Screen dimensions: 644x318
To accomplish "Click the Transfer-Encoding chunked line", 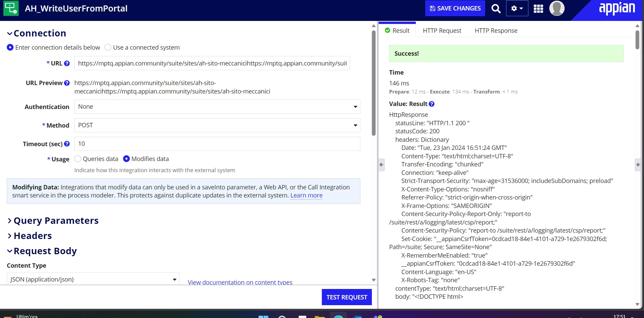I will tap(442, 164).
